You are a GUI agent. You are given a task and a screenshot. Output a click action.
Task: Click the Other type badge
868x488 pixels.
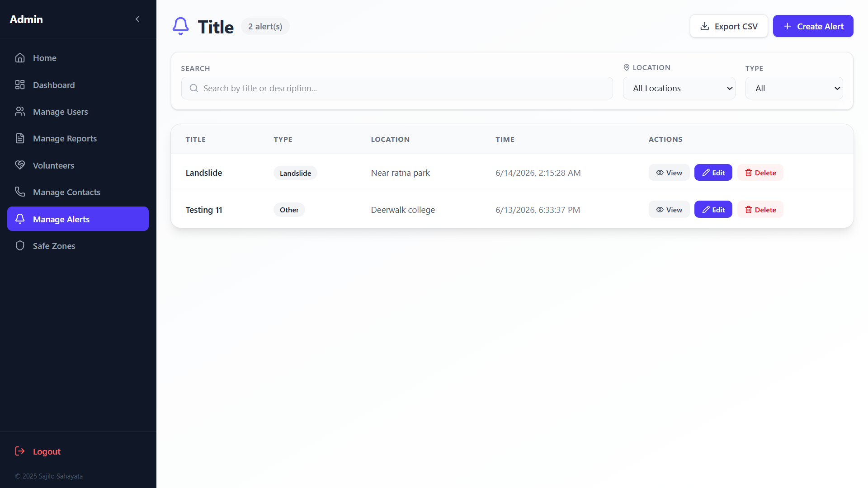pos(289,210)
